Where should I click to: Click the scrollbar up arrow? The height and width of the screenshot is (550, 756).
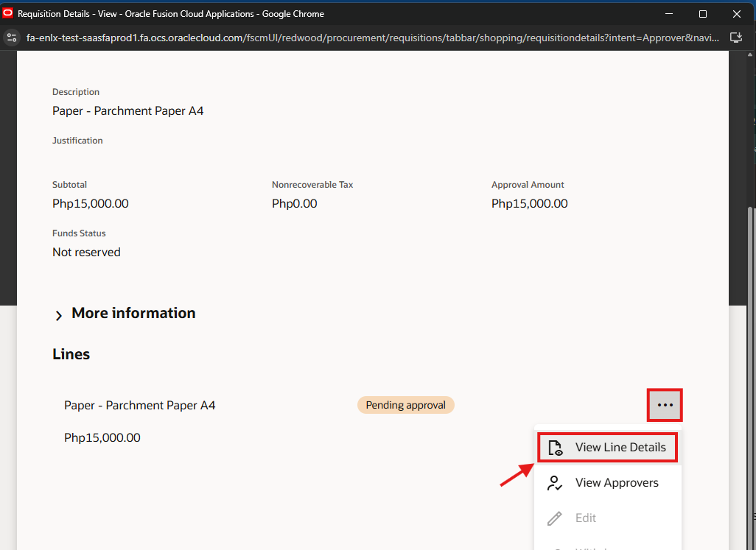coord(749,54)
